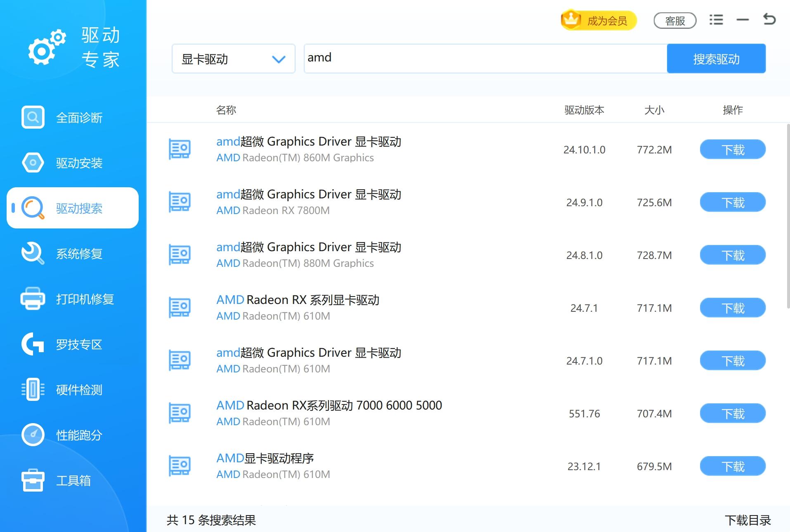The image size is (790, 532).
Task: Open 驱动安装 hexagon icon
Action: [x=33, y=163]
